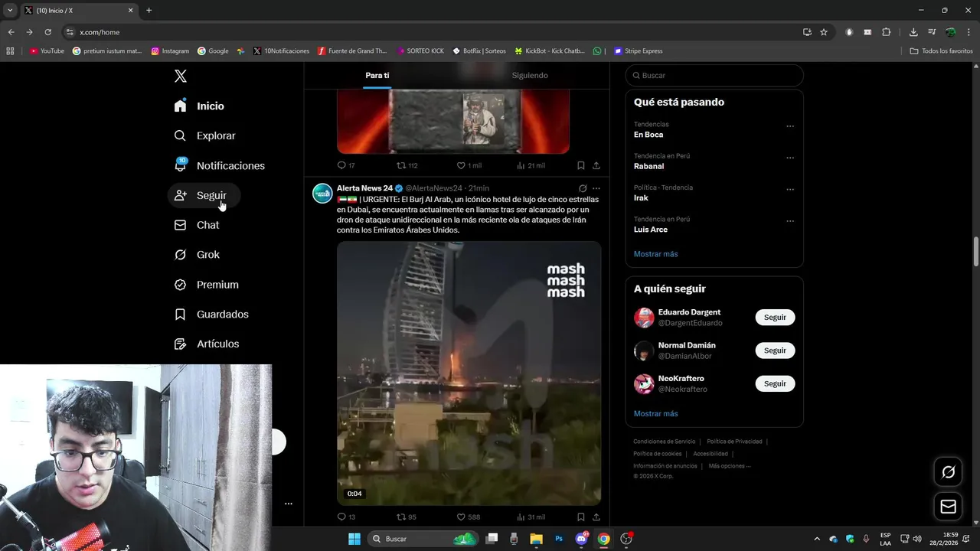Open Notificaciones in the sidebar

tap(220, 165)
